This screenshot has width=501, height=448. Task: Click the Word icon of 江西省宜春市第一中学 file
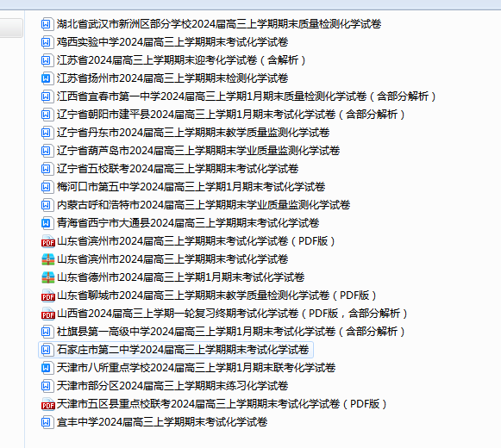tap(47, 96)
